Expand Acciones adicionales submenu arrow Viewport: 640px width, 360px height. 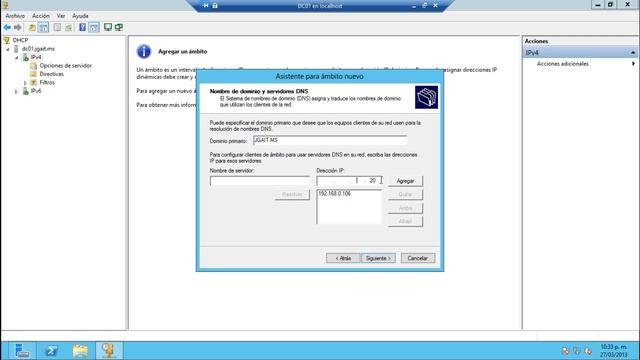[633, 64]
